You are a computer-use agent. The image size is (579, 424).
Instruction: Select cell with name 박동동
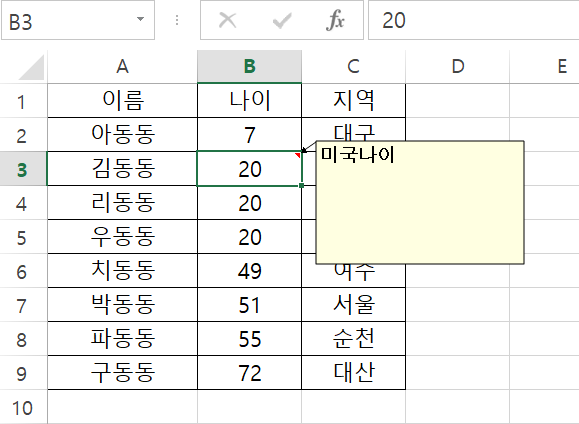123,305
